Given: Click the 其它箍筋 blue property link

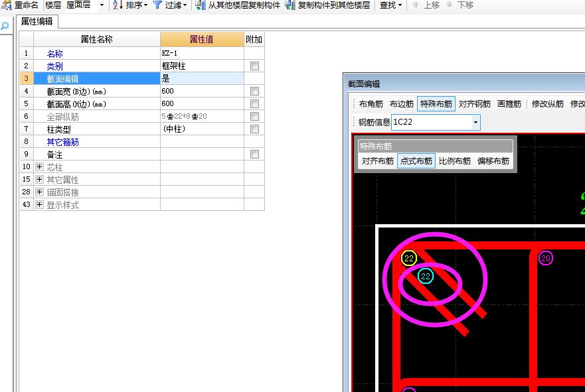Looking at the screenshot, I should click(62, 142).
